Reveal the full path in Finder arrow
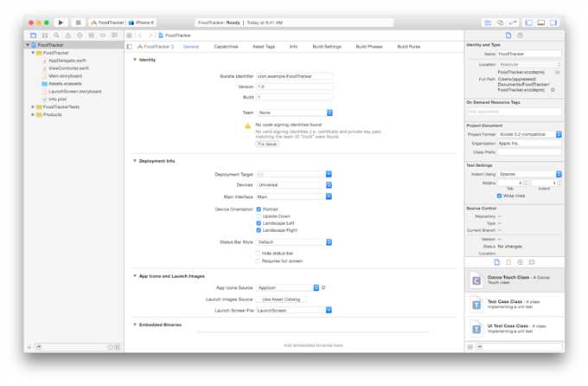The image size is (588, 386). click(x=553, y=90)
